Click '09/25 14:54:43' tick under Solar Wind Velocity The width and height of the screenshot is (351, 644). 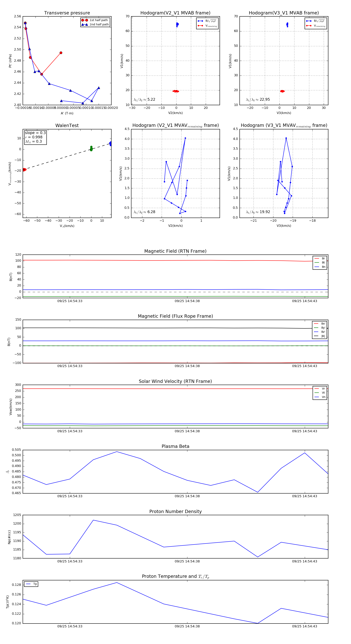(x=305, y=431)
